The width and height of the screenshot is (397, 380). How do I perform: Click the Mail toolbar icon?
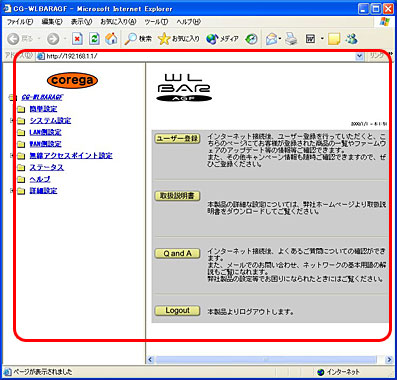pos(273,39)
